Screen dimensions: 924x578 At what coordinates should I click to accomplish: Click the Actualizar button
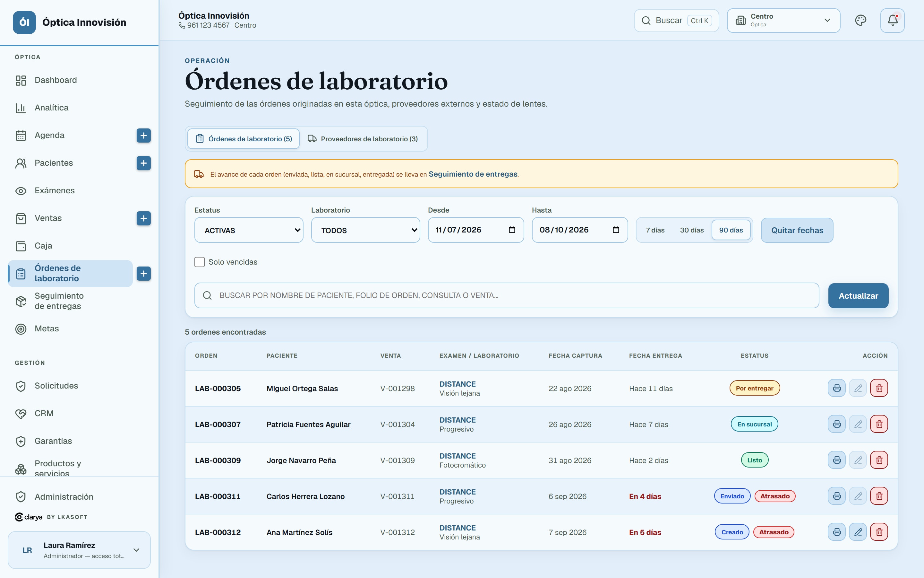coord(858,295)
